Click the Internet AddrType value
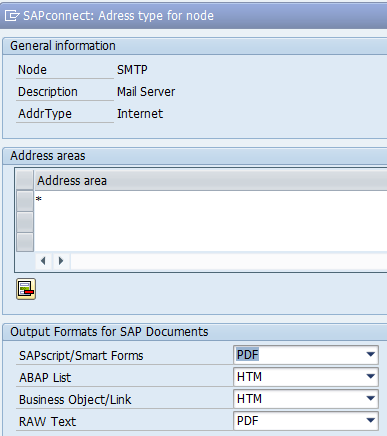Screen dimensions: 387x436 click(x=140, y=114)
